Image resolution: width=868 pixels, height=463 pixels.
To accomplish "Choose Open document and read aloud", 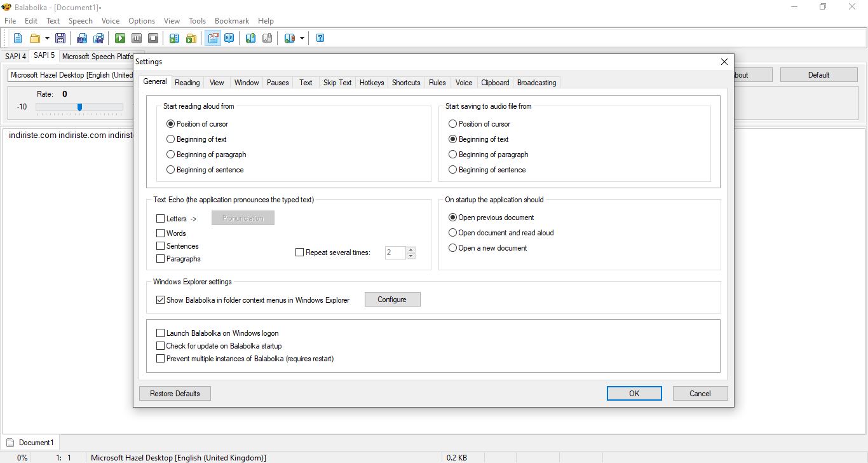I will point(501,233).
